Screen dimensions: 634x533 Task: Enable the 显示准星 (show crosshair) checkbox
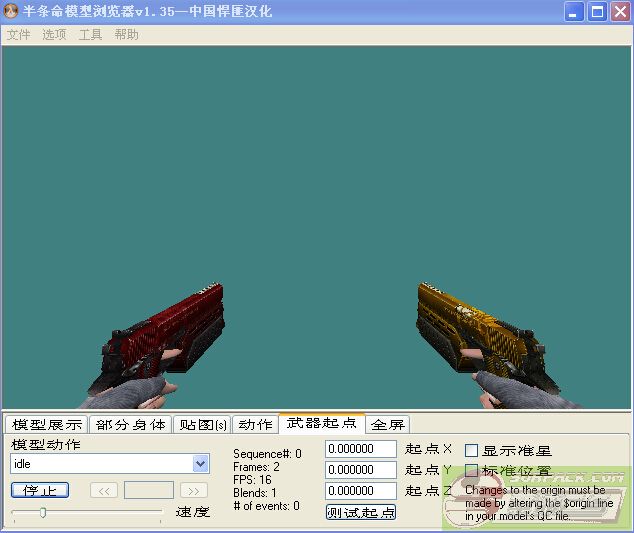coord(472,451)
